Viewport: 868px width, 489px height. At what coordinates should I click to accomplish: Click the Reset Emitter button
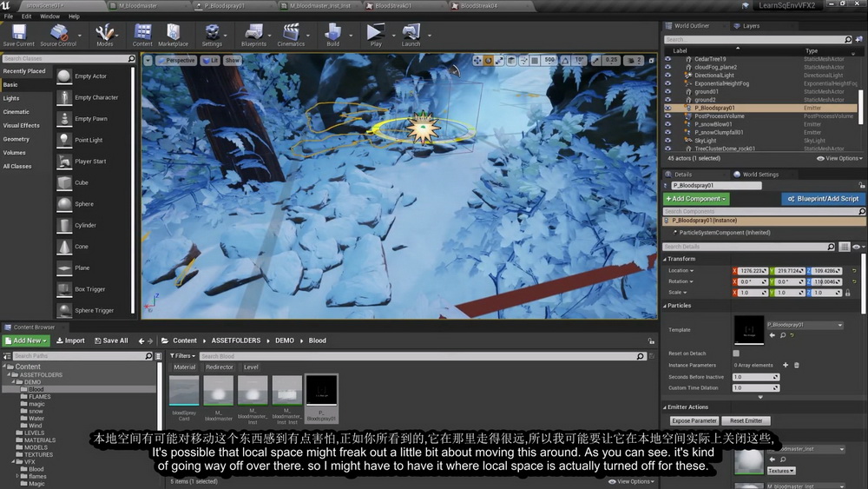click(x=746, y=421)
